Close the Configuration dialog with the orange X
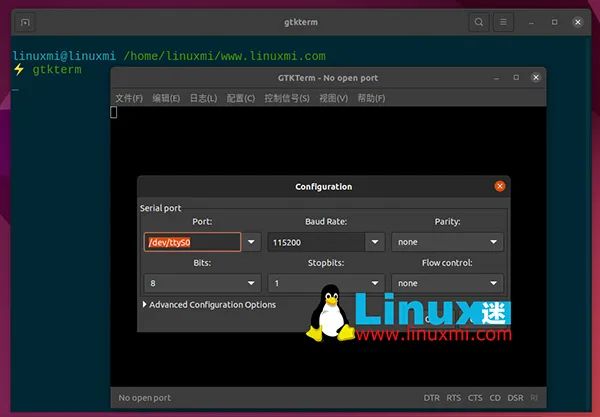Image resolution: width=600 pixels, height=417 pixels. click(500, 186)
